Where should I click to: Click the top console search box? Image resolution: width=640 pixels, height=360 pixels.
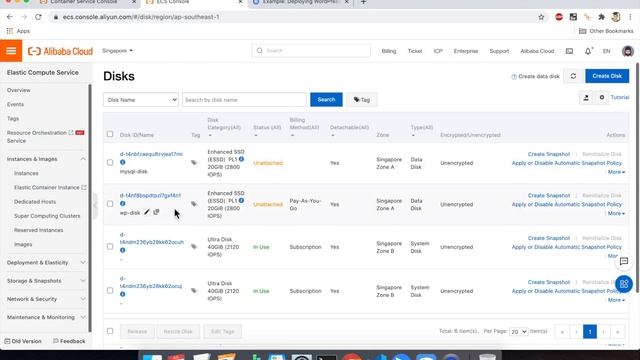(x=311, y=51)
